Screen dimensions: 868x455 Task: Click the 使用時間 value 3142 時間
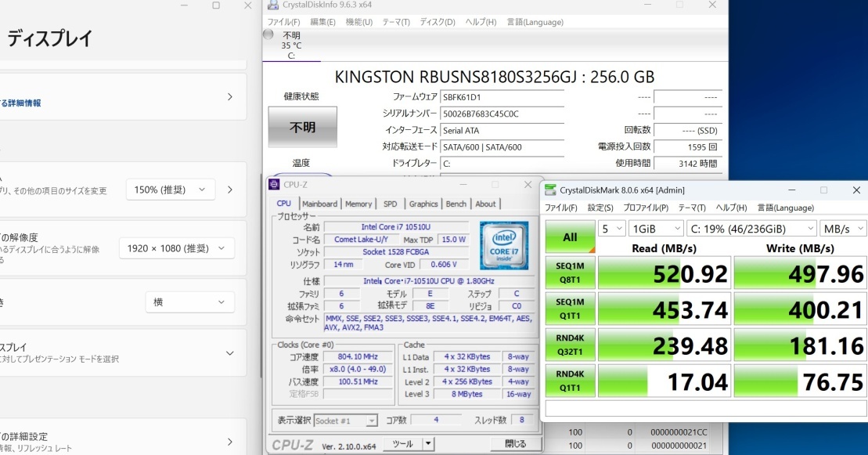pos(688,164)
